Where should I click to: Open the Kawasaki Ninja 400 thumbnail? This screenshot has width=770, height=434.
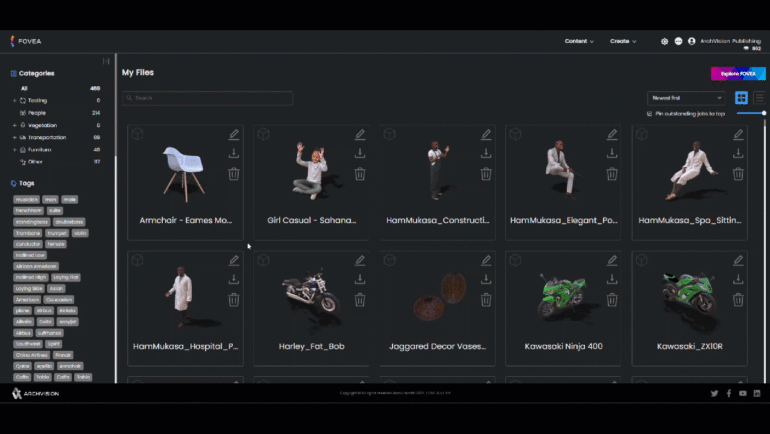(562, 297)
